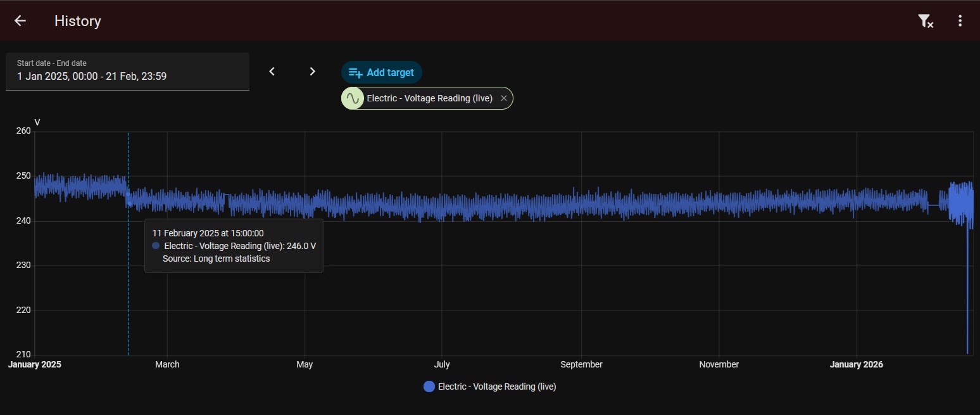
Task: Open the start date - end date picker
Action: click(127, 72)
